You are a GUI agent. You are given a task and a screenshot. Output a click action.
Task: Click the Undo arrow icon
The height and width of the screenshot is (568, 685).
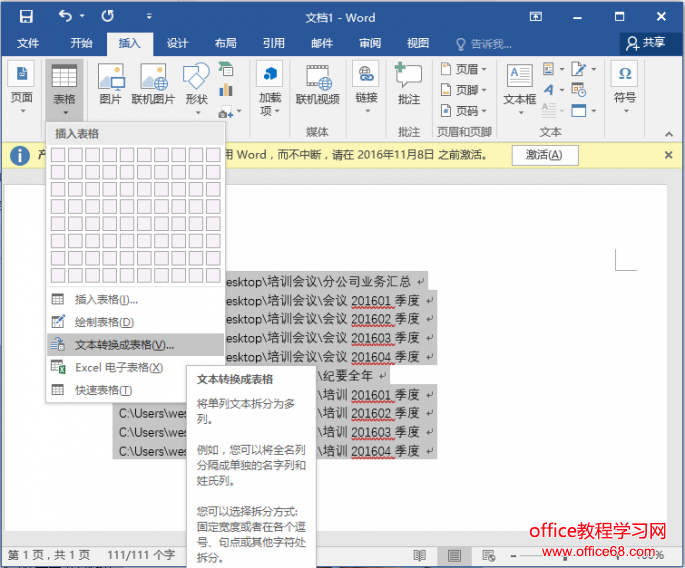pos(66,16)
